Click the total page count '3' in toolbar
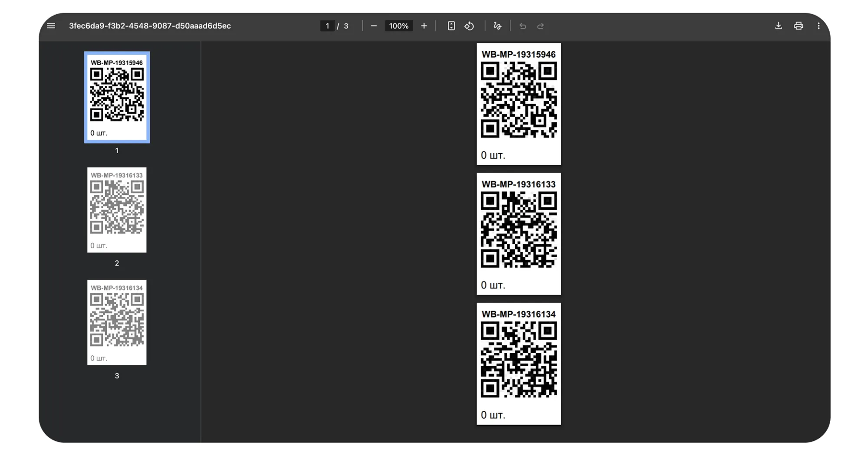This screenshot has height=456, width=868. pyautogui.click(x=346, y=26)
